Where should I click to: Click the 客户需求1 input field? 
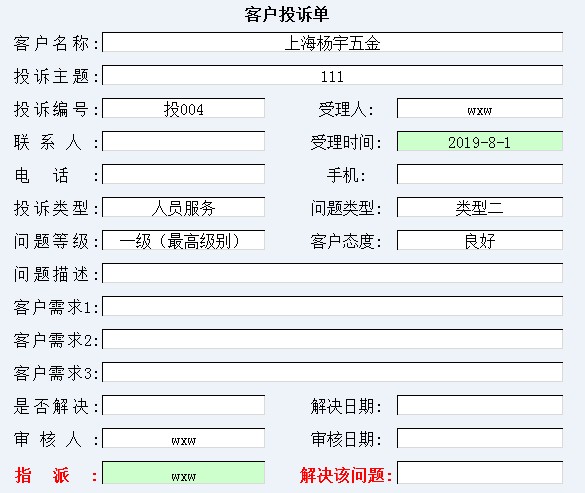point(332,306)
